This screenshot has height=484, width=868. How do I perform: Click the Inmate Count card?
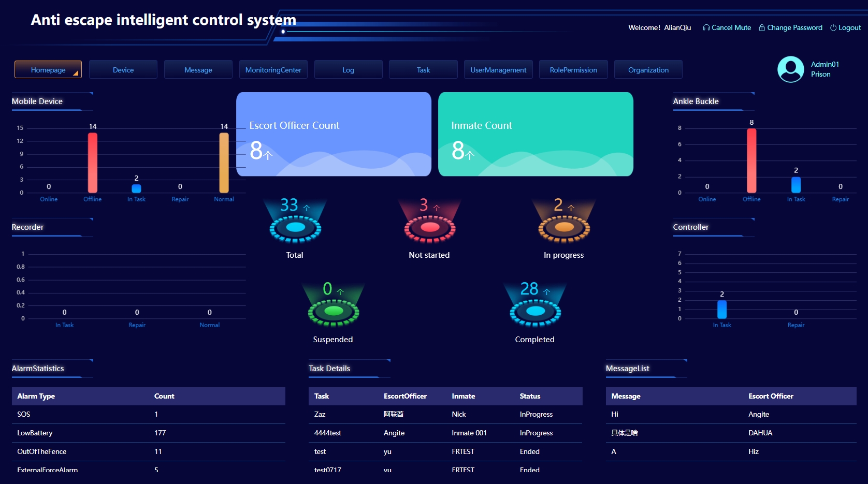pos(536,134)
